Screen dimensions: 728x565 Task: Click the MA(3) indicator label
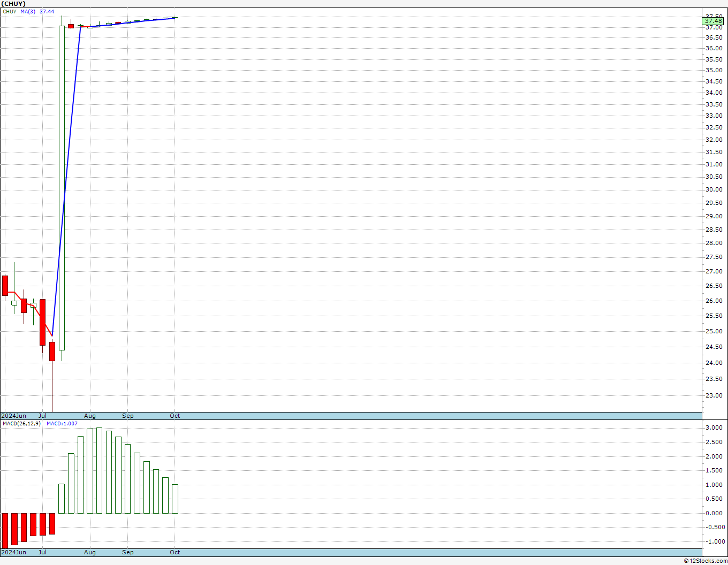point(28,11)
